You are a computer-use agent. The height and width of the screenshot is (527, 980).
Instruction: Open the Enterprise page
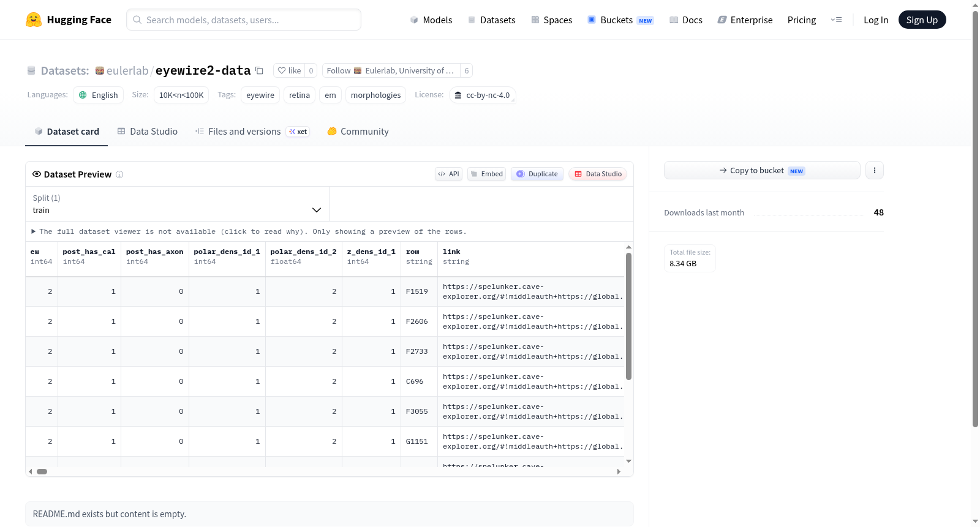(x=745, y=20)
